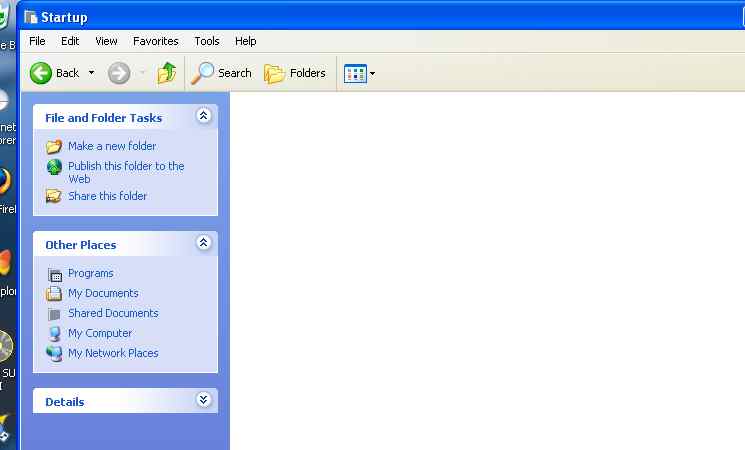
Task: Click the Share this folder icon
Action: pos(54,196)
